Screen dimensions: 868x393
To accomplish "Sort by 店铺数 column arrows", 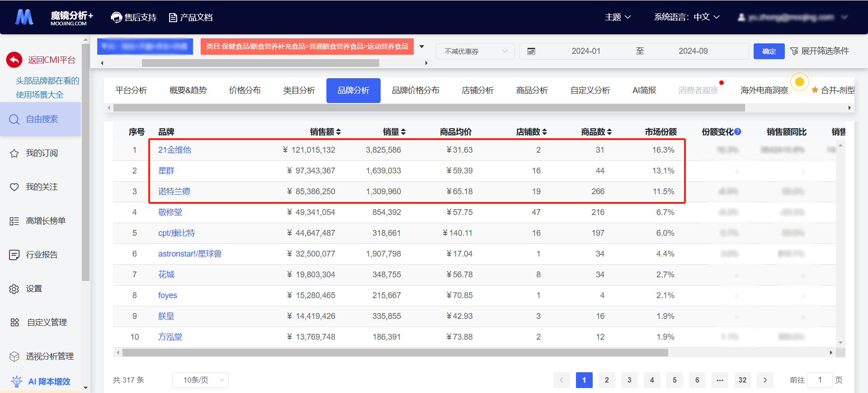I will point(545,132).
